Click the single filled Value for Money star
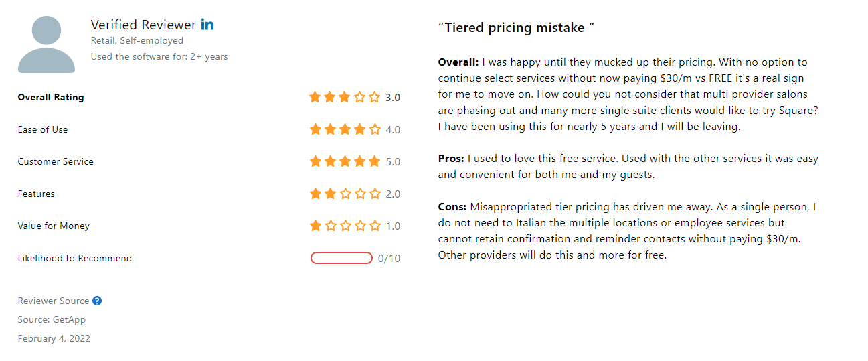Screen dimensions: 868x361 (x=315, y=226)
